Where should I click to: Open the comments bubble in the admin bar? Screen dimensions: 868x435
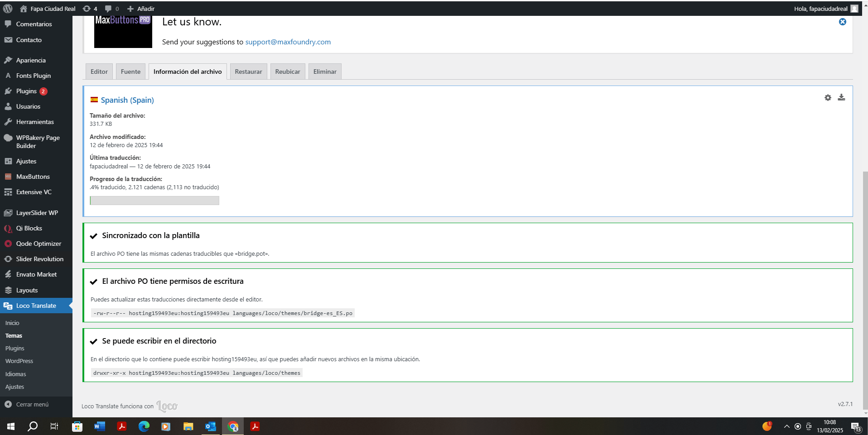pyautogui.click(x=111, y=9)
